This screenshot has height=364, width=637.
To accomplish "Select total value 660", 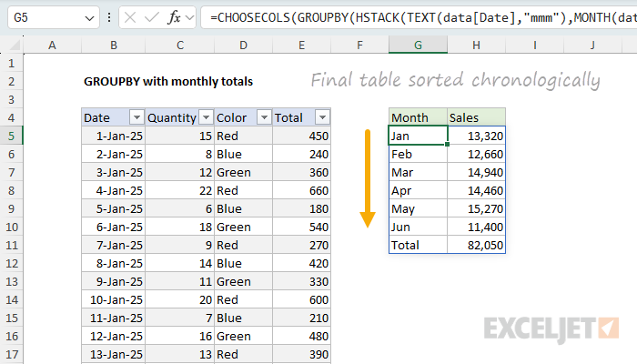I will coord(301,190).
